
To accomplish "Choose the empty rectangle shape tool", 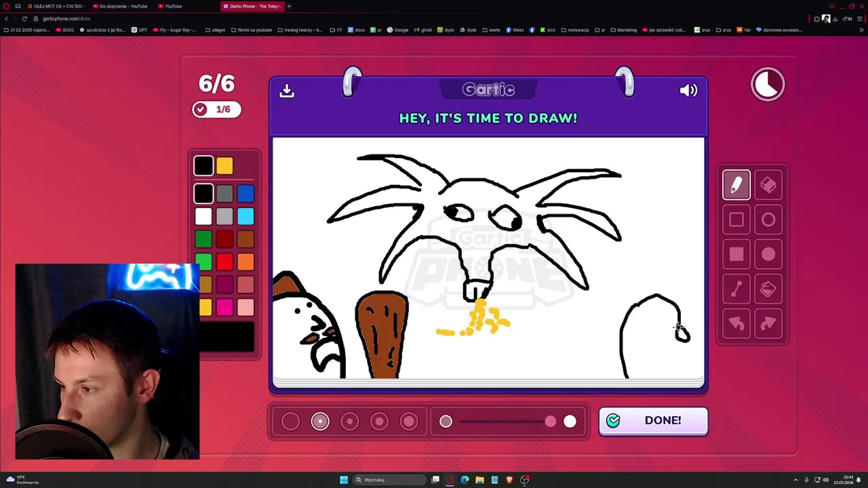I will click(736, 220).
